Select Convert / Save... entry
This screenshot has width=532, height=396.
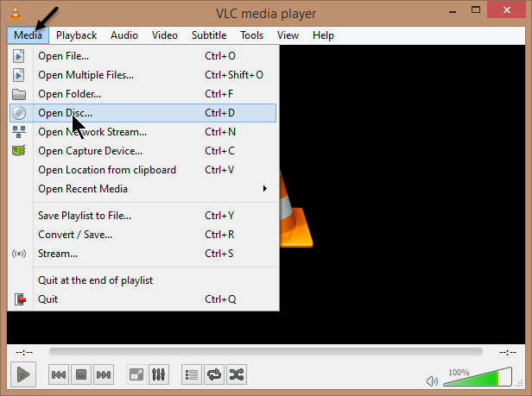(x=142, y=235)
